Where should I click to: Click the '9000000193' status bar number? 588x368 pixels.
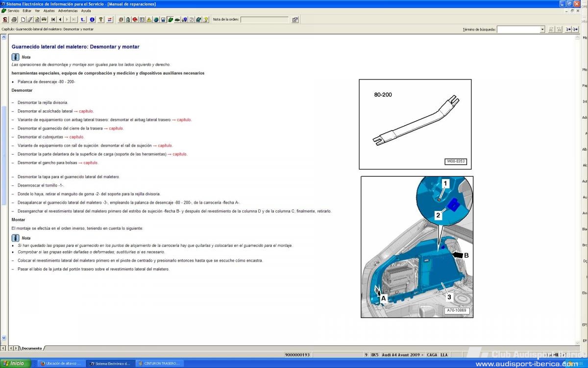point(298,355)
